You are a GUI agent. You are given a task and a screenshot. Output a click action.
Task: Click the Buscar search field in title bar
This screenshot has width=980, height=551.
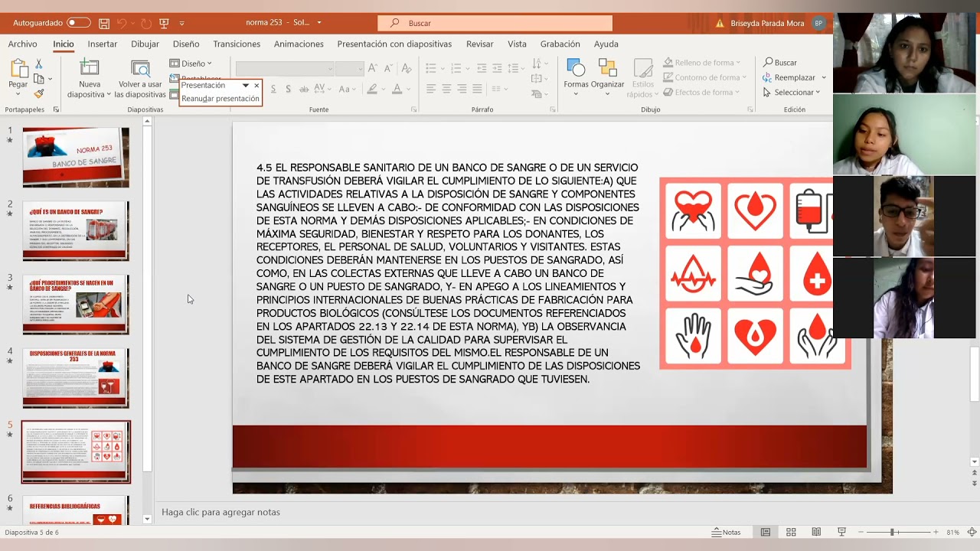pos(495,23)
